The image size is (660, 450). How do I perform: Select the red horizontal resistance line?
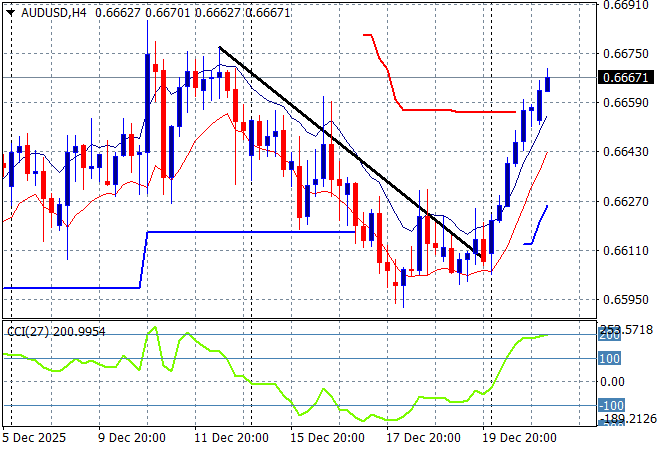point(459,111)
